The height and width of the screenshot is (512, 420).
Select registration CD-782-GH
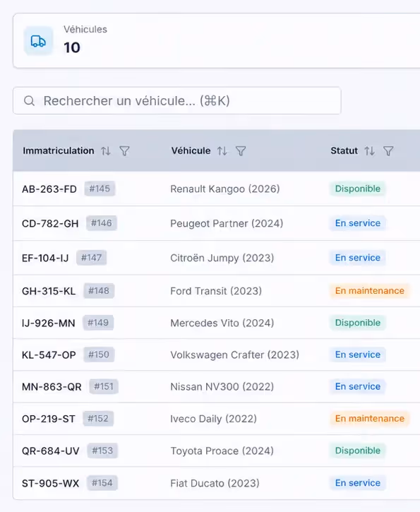tap(50, 224)
